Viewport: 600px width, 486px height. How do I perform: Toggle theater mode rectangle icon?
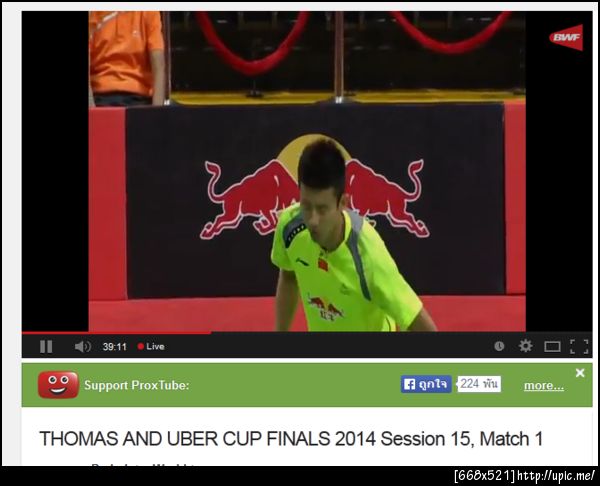click(x=552, y=347)
